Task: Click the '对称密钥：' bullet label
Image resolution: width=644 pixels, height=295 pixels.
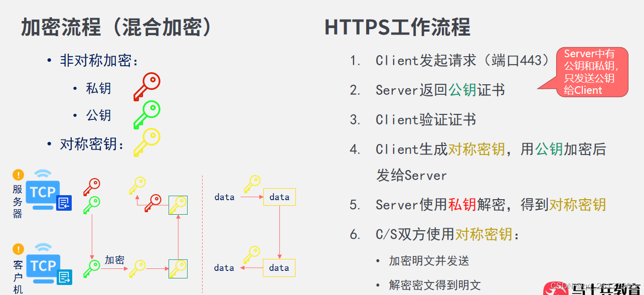Action: 92,144
